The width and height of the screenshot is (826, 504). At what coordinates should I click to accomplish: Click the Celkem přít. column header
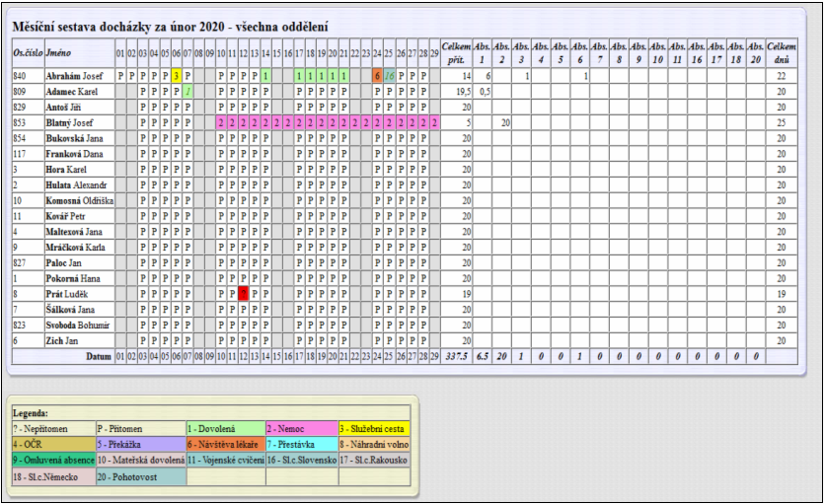[x=456, y=52]
